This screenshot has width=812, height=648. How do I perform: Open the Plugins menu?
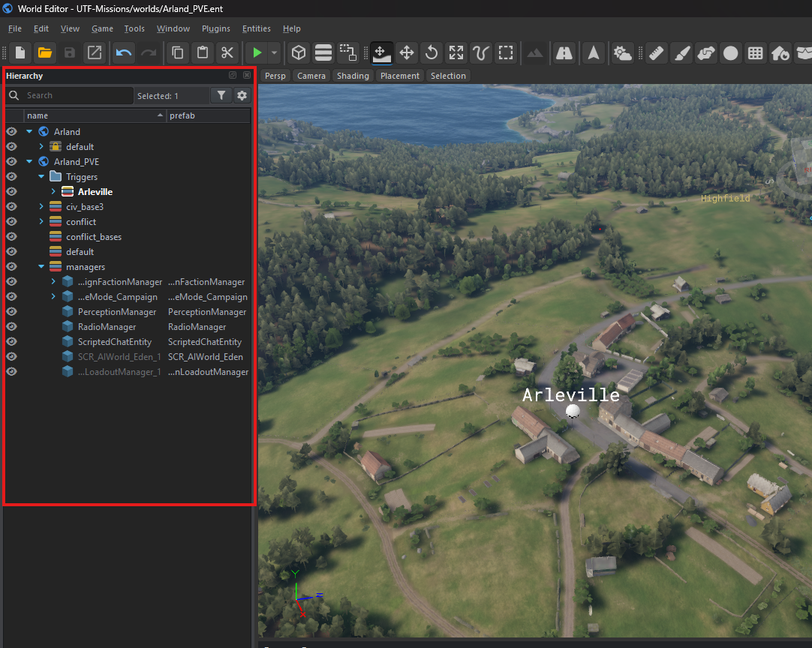[216, 28]
